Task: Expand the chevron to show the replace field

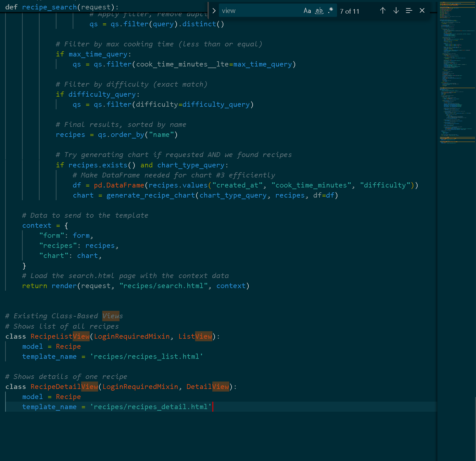Action: point(214,10)
